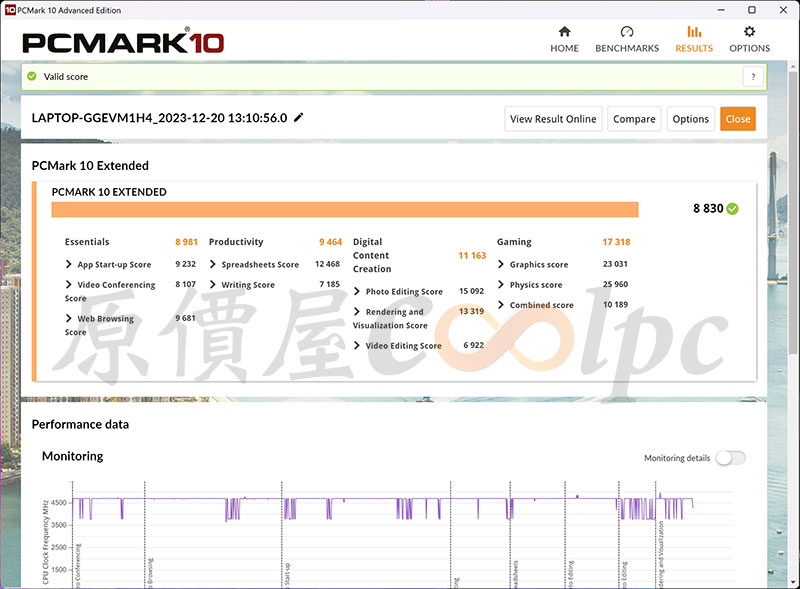Click the View Result Online button

[553, 119]
